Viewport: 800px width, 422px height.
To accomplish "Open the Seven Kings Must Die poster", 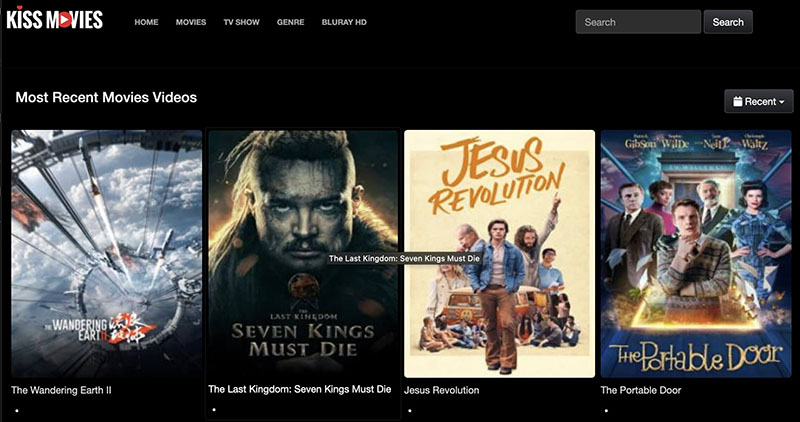I will tap(302, 252).
